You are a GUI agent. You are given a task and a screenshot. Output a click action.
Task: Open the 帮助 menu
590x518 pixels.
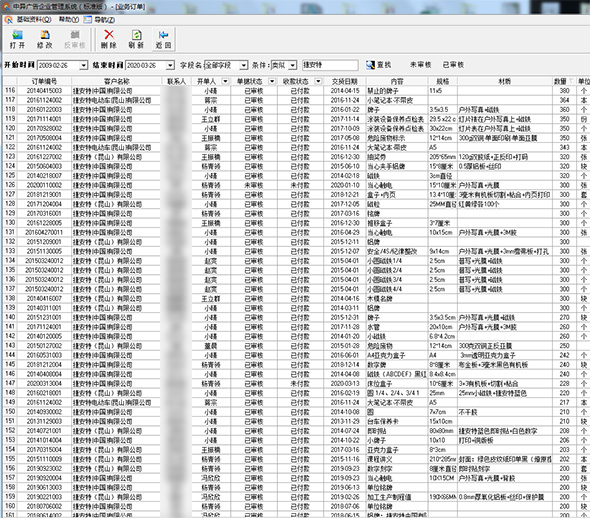68,20
